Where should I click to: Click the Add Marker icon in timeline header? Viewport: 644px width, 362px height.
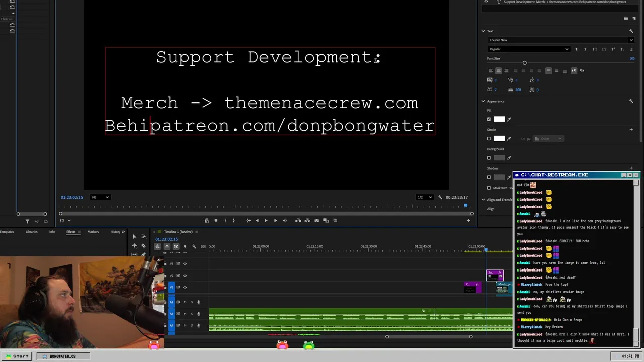(x=185, y=246)
